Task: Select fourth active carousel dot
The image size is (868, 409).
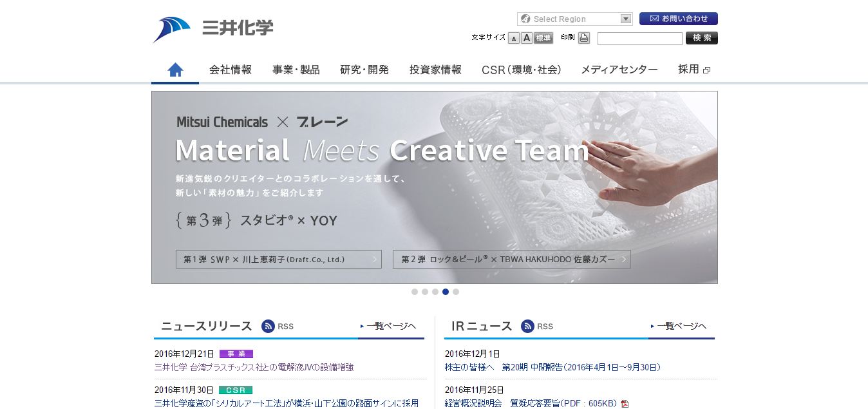Action: 446,292
